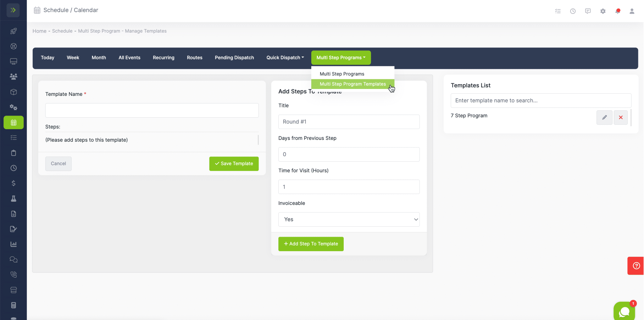
Task: Select Multi Step Program Templates menu entry
Action: 353,84
